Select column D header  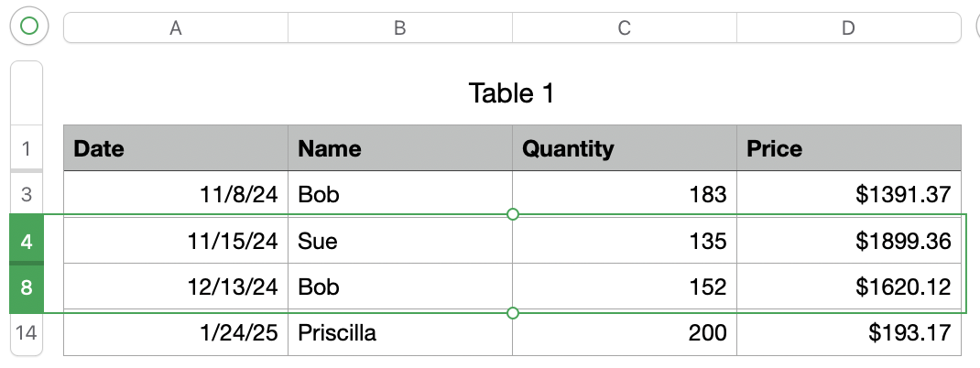pyautogui.click(x=848, y=28)
